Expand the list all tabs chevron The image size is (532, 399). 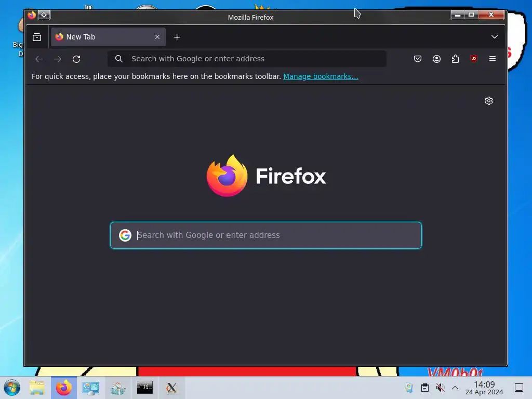[495, 37]
